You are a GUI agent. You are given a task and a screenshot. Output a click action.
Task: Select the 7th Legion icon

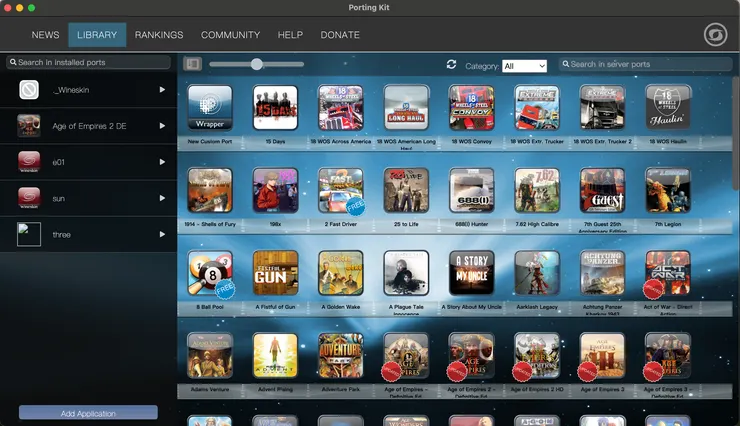coord(668,190)
